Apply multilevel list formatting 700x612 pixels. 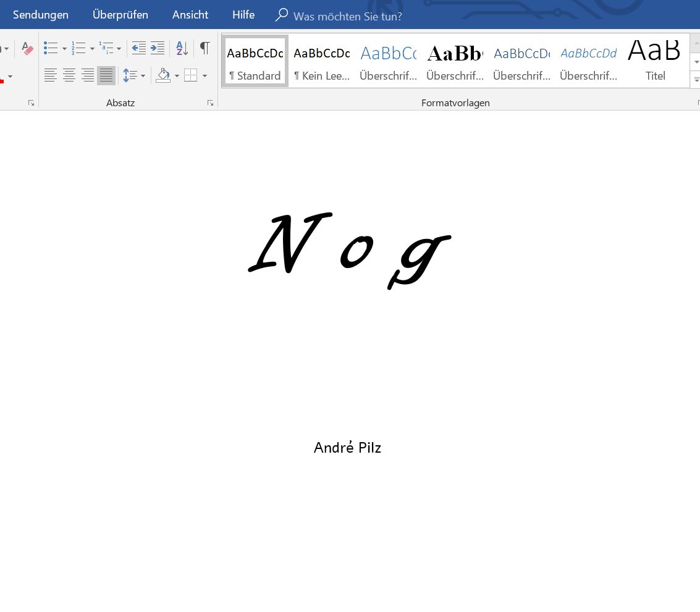click(106, 48)
